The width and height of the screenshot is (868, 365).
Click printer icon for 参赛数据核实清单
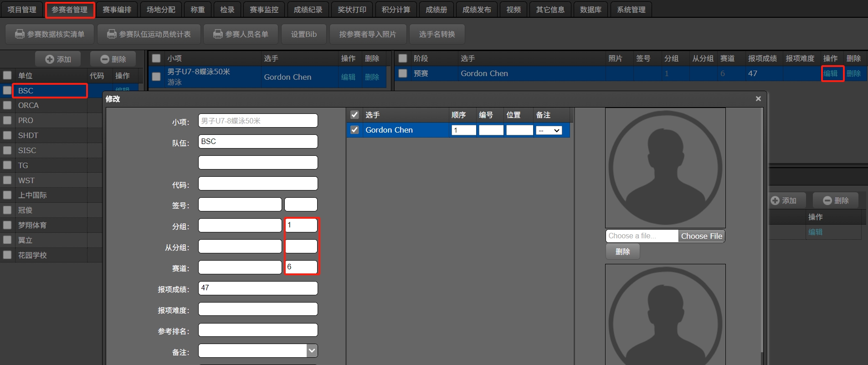coord(20,34)
